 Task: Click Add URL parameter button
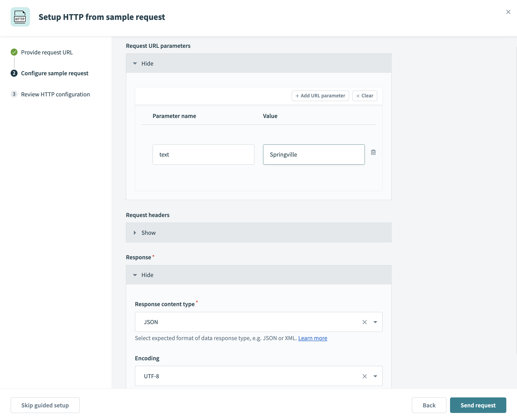click(x=320, y=96)
